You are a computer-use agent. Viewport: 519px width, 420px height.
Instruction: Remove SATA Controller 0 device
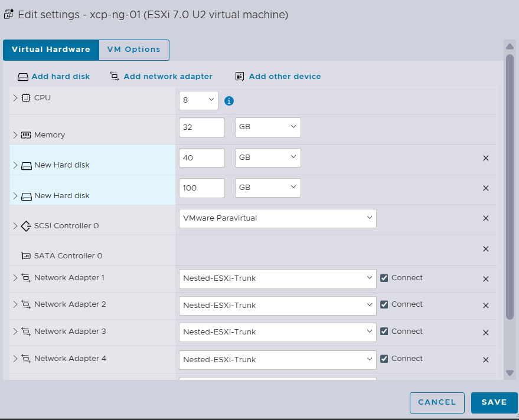point(486,249)
